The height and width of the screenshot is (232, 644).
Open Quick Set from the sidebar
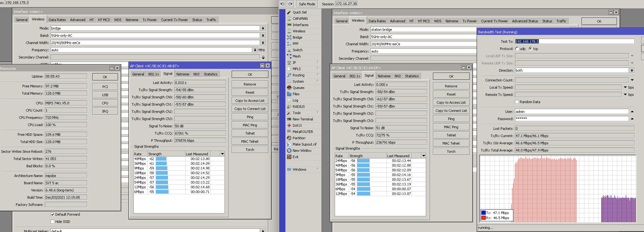tap(300, 12)
